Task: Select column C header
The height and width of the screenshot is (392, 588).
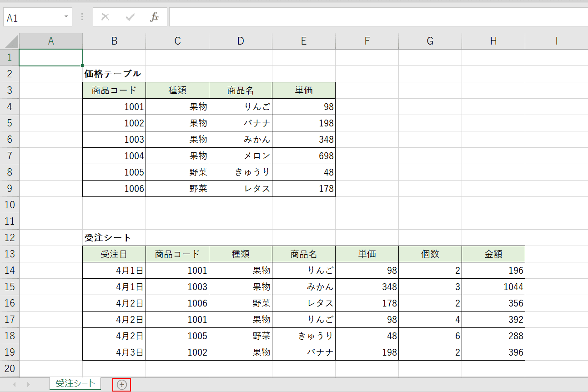Action: [177, 41]
